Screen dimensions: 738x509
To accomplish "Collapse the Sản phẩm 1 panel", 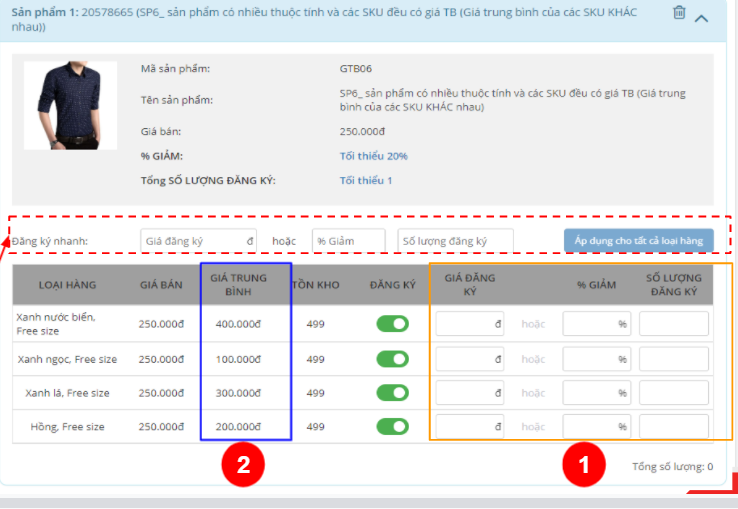I will tap(702, 17).
